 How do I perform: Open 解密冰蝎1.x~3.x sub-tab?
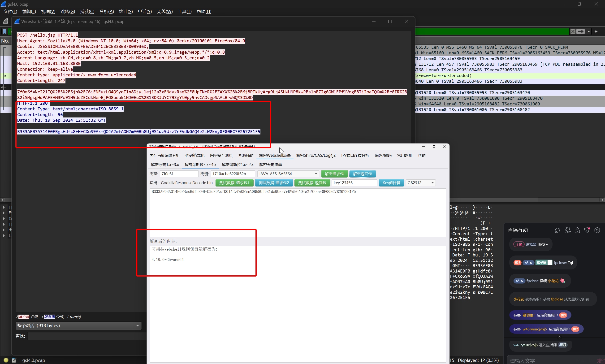[165, 165]
